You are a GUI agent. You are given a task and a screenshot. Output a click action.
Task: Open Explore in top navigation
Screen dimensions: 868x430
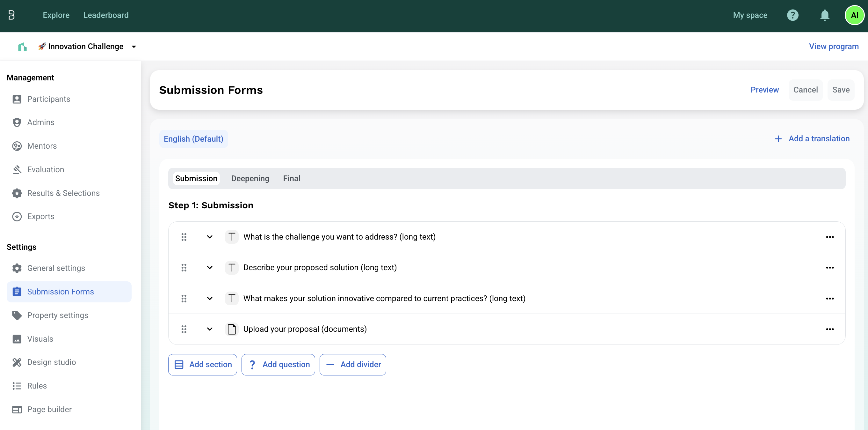(56, 15)
